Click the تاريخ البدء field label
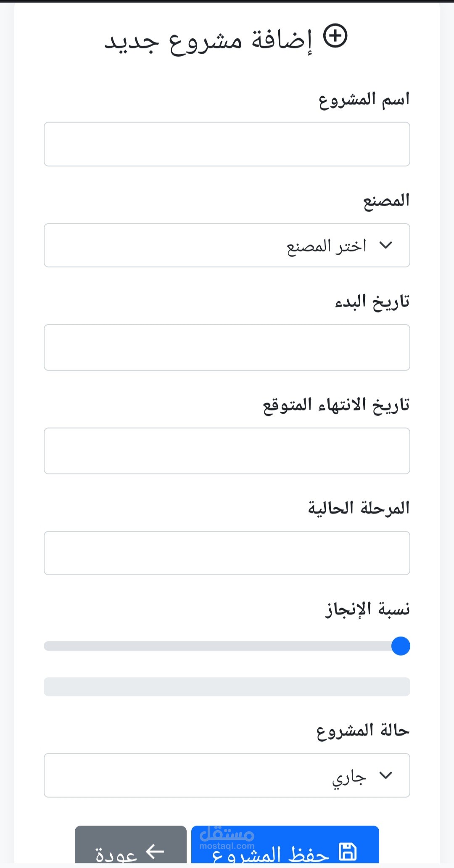This screenshot has height=868, width=454. tap(372, 302)
